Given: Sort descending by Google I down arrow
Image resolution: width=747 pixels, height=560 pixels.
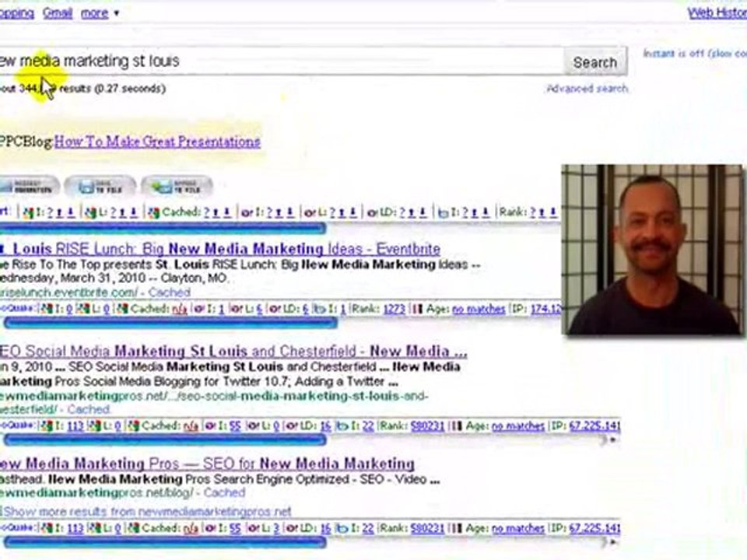Looking at the screenshot, I should pos(71,212).
